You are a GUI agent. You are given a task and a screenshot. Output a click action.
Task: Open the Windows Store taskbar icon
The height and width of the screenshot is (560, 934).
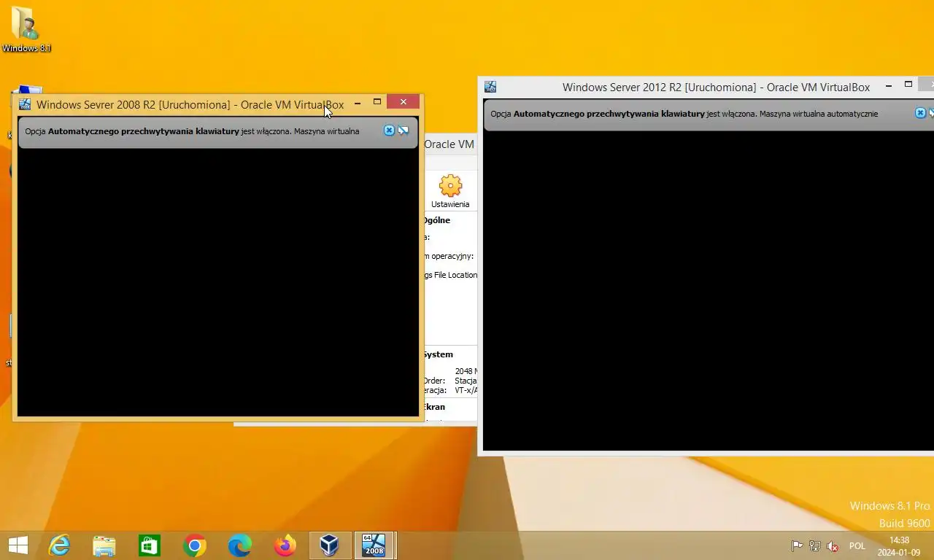pyautogui.click(x=150, y=545)
